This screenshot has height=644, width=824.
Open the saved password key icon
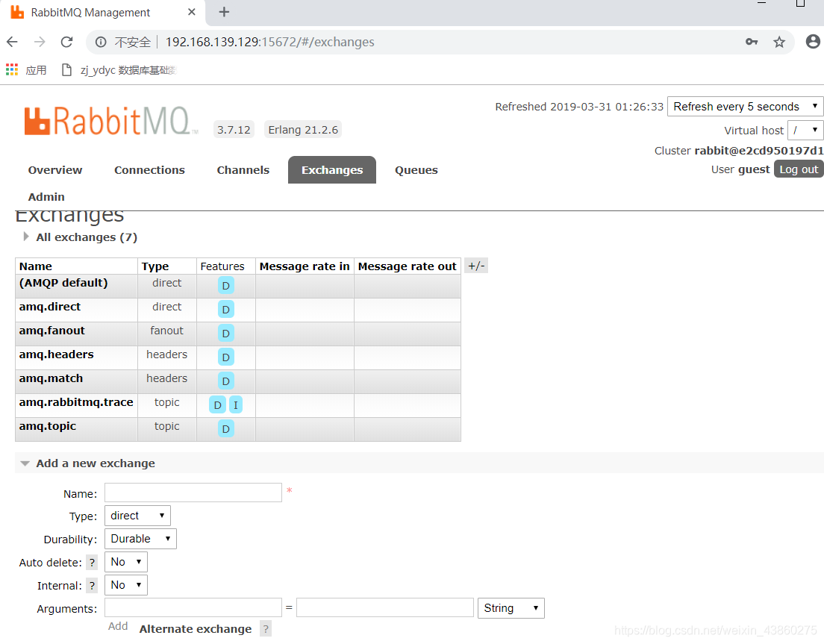752,42
